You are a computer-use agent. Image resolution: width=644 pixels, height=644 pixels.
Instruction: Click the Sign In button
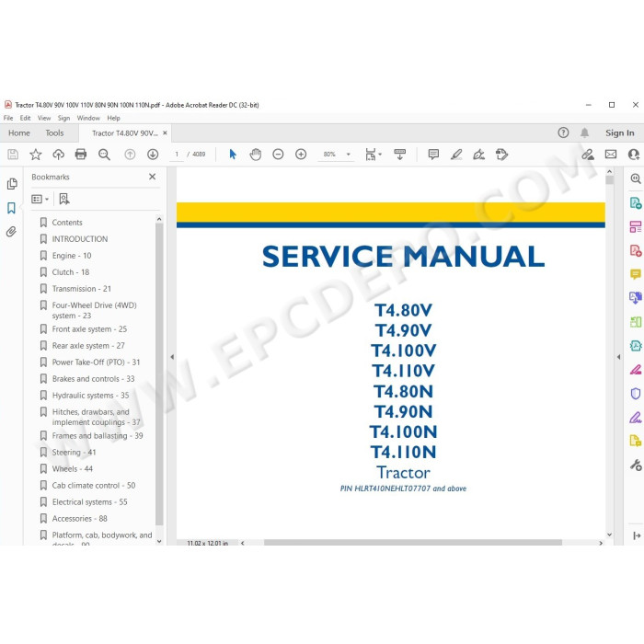619,133
